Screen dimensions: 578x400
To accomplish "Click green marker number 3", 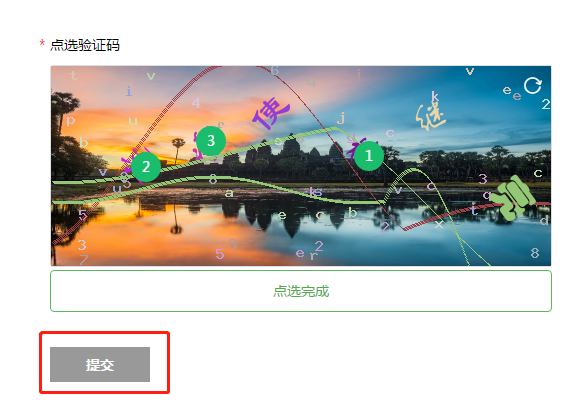I will click(211, 140).
